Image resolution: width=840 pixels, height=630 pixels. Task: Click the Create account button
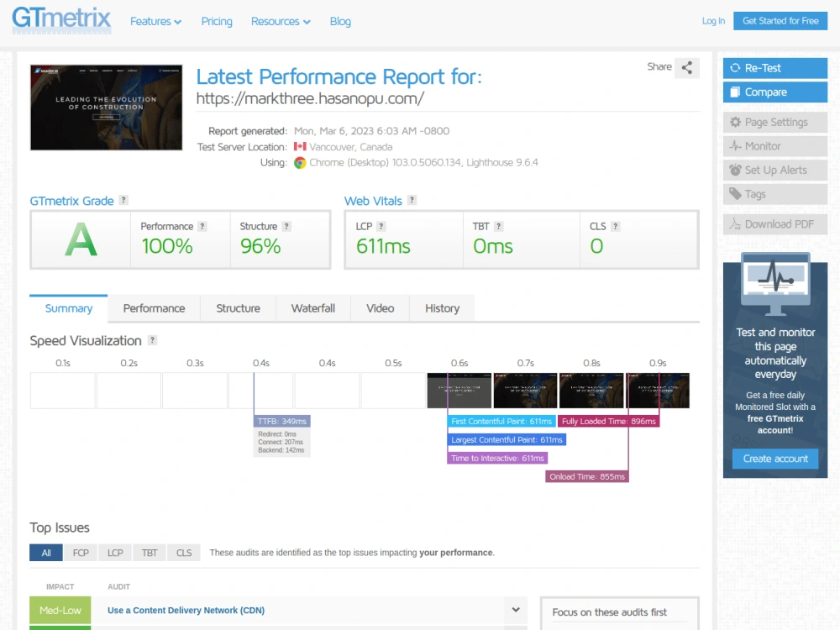[775, 459]
